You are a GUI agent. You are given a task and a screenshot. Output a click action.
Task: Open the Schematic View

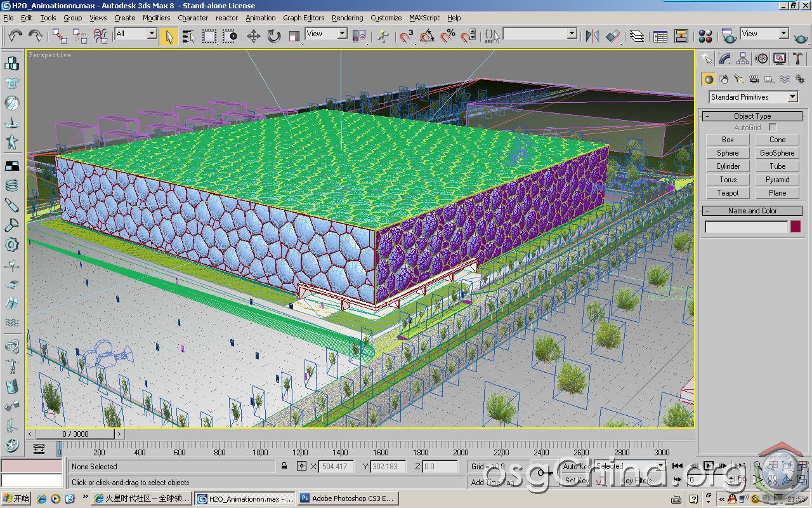pyautogui.click(x=681, y=36)
